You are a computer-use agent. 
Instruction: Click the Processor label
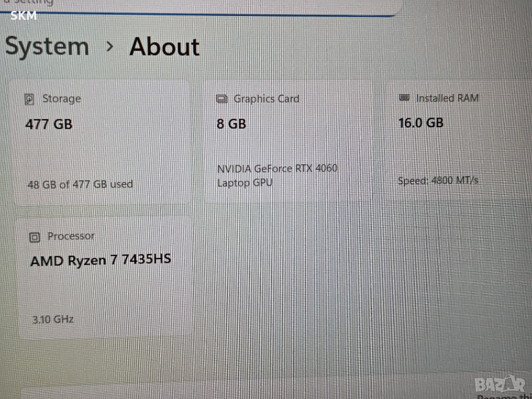[71, 236]
